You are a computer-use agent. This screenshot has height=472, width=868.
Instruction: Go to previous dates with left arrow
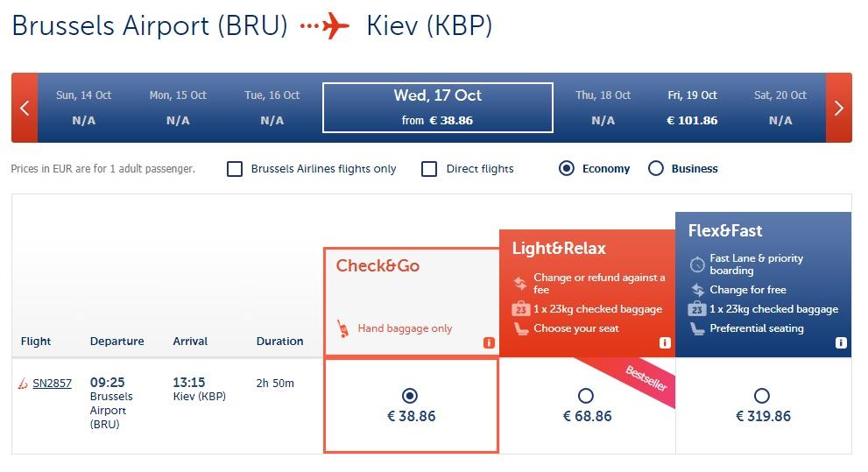[25, 108]
